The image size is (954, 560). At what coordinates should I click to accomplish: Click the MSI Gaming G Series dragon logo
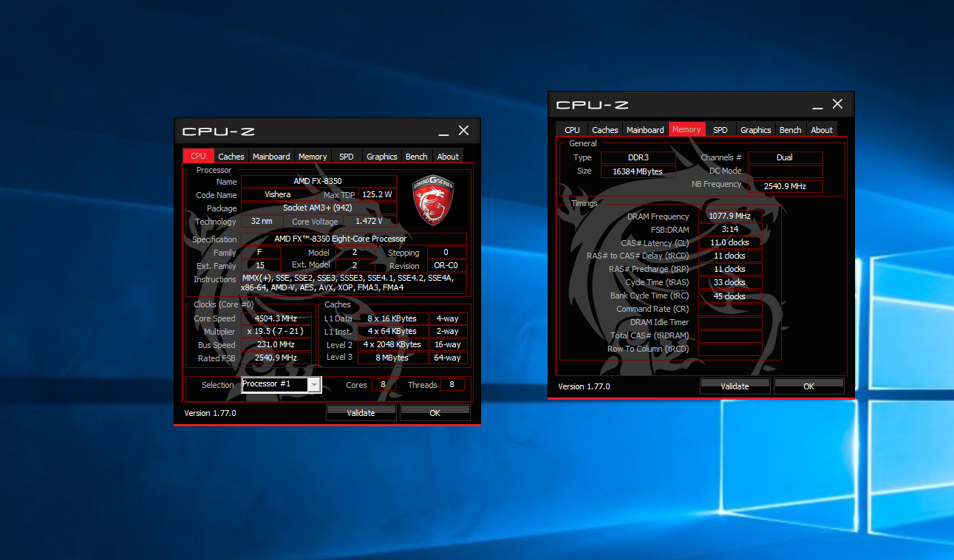[433, 200]
